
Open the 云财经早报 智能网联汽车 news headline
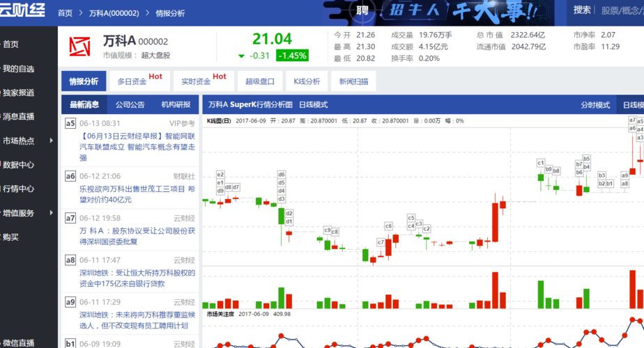pyautogui.click(x=137, y=147)
